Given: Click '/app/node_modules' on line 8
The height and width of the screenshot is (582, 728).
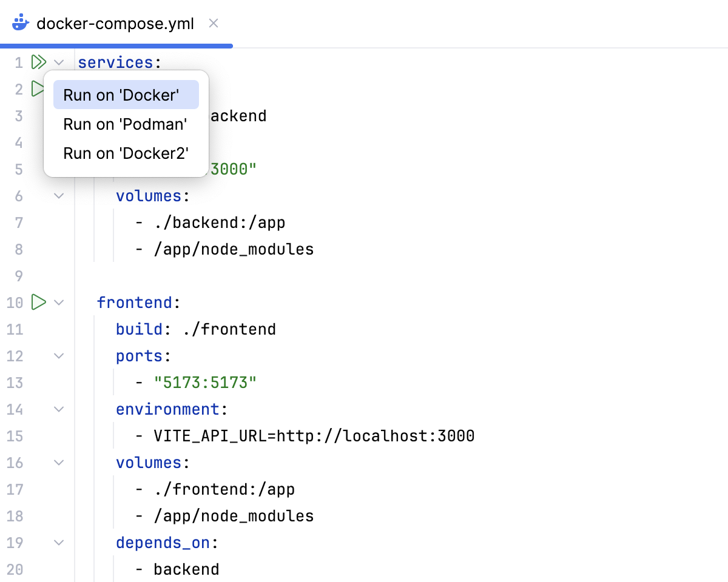Looking at the screenshot, I should coord(234,249).
